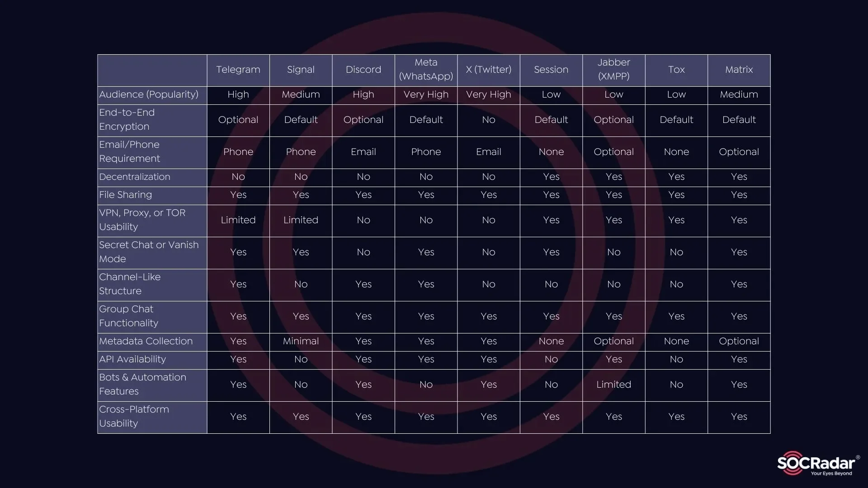This screenshot has width=868, height=488.
Task: Click the Session column header
Action: [x=551, y=69]
